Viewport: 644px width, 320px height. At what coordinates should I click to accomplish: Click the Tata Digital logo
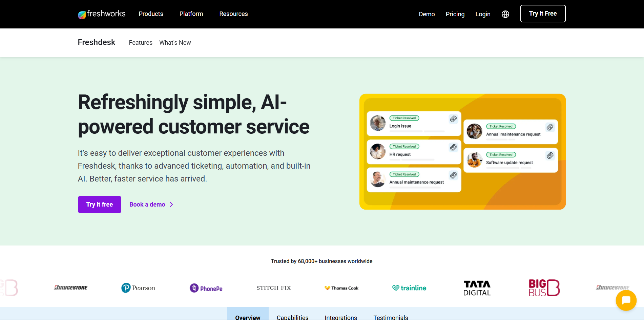[477, 288]
